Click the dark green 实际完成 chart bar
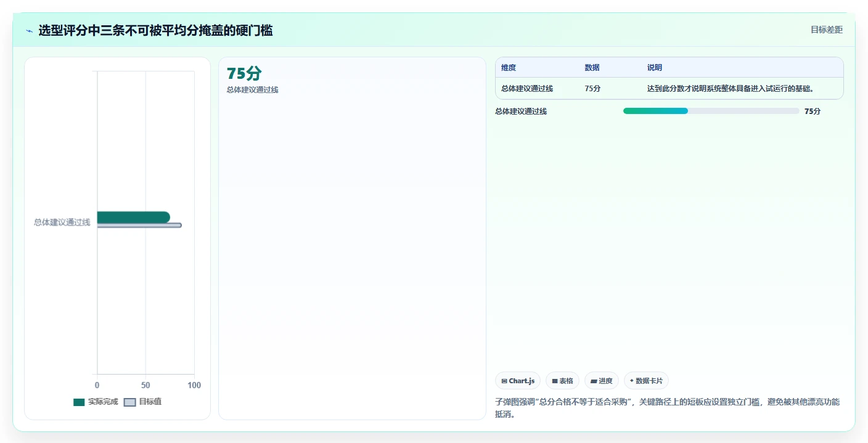Viewport: 868px width, 443px height. pyautogui.click(x=133, y=217)
